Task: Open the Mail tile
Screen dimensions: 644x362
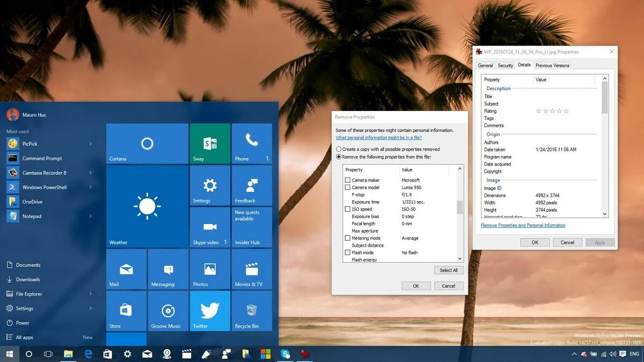Action: tap(126, 269)
